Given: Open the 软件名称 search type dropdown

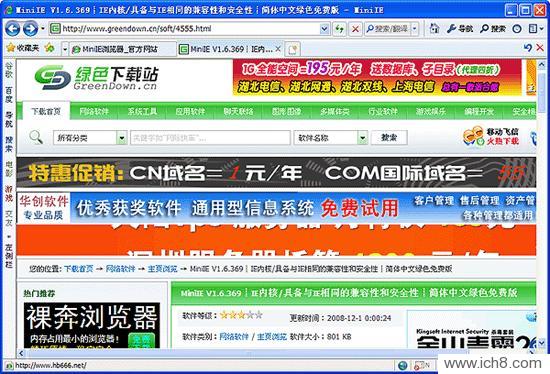Looking at the screenshot, I should point(330,138).
